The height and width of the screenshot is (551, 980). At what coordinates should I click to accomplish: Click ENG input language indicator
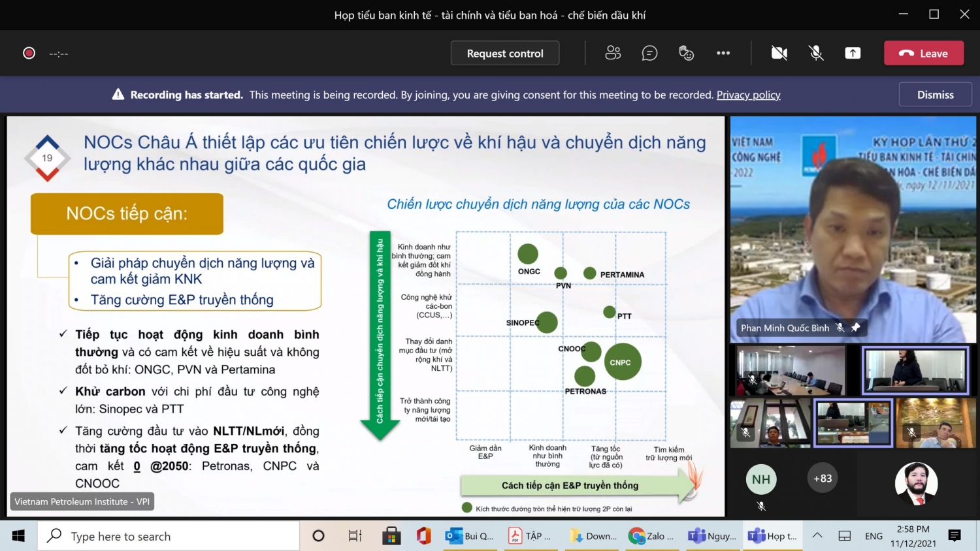[x=874, y=536]
